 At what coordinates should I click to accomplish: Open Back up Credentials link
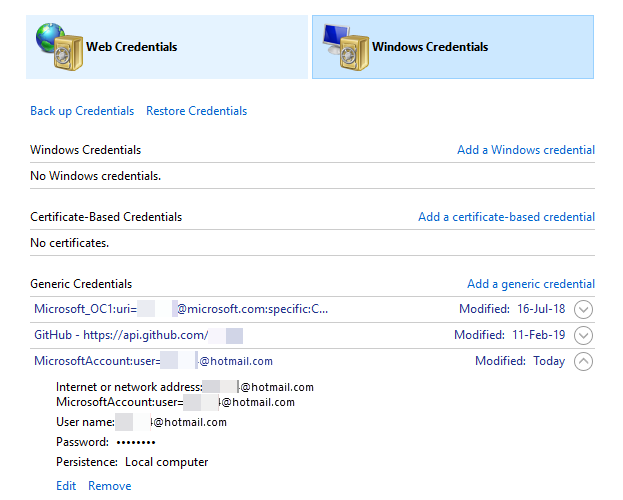click(82, 111)
